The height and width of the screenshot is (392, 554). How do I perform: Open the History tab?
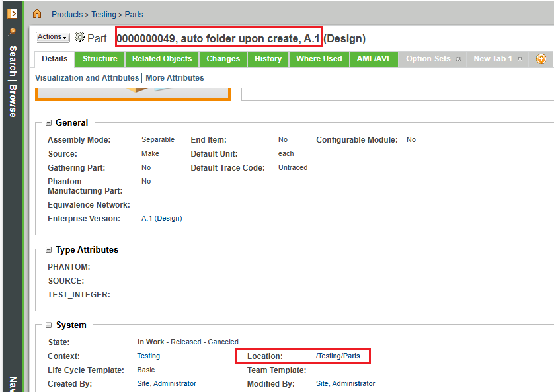pos(268,59)
